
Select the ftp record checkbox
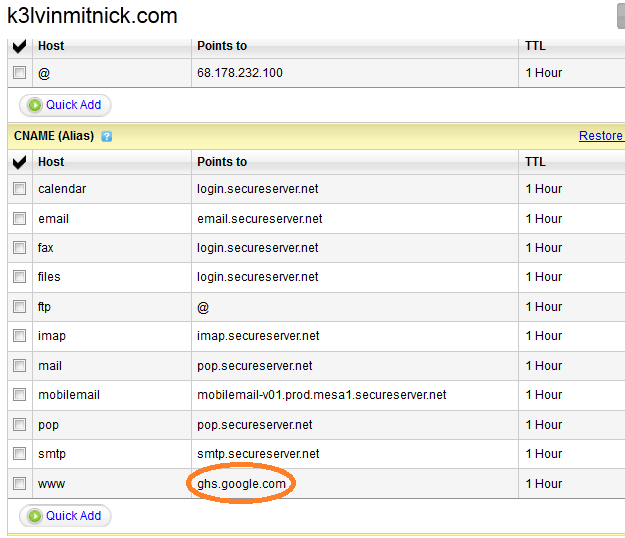click(x=19, y=306)
